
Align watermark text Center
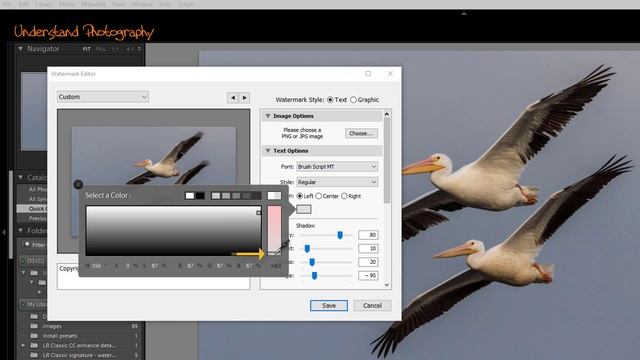(x=319, y=196)
